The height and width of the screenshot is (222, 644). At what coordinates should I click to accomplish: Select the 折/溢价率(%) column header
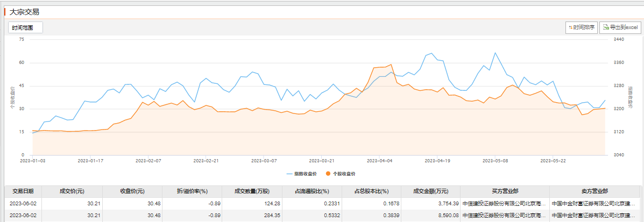192,191
